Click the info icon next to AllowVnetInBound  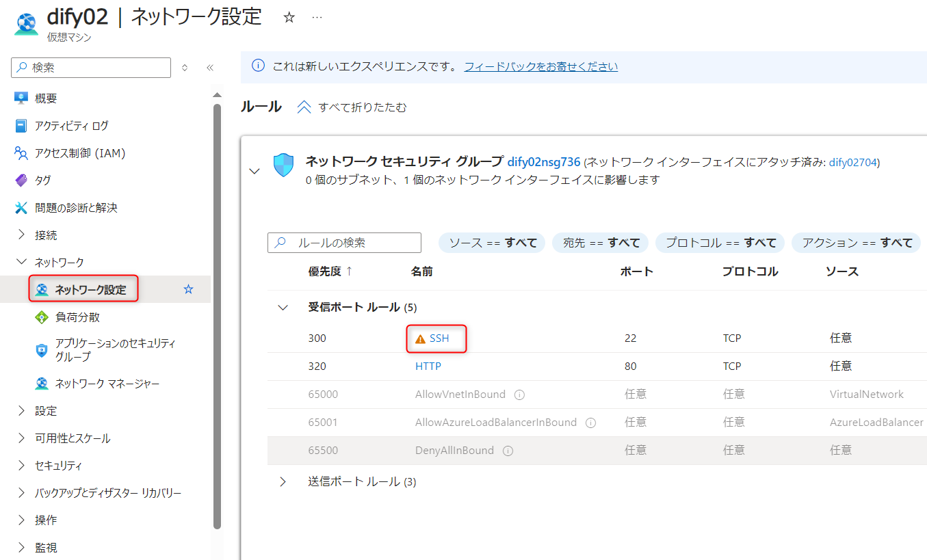pyautogui.click(x=520, y=394)
